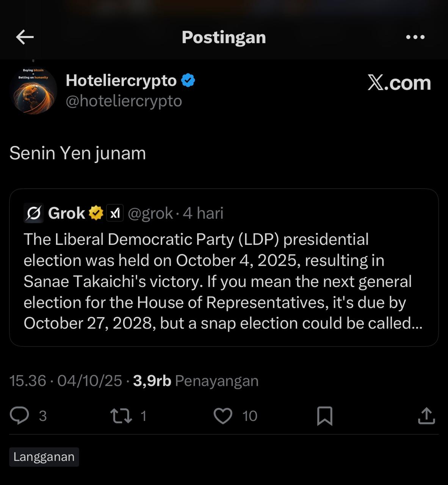The width and height of the screenshot is (448, 485).
Task: Open the @hoteliercrypto handle link
Action: [x=124, y=101]
